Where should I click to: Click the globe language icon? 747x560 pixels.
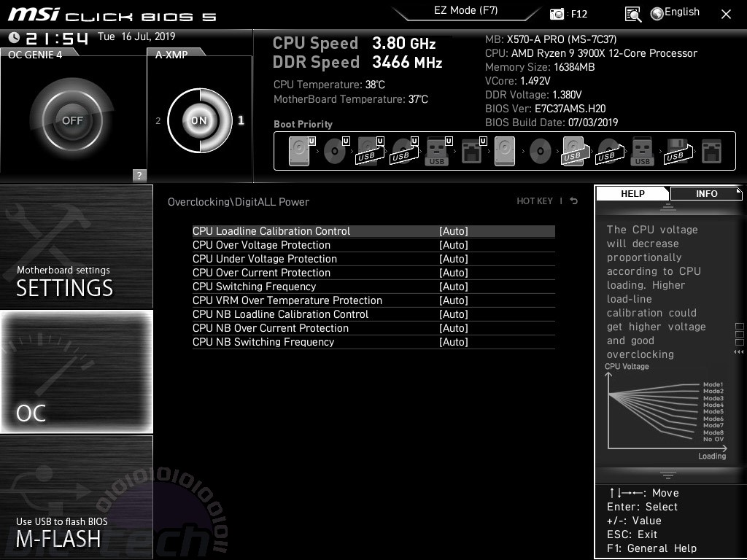click(657, 14)
